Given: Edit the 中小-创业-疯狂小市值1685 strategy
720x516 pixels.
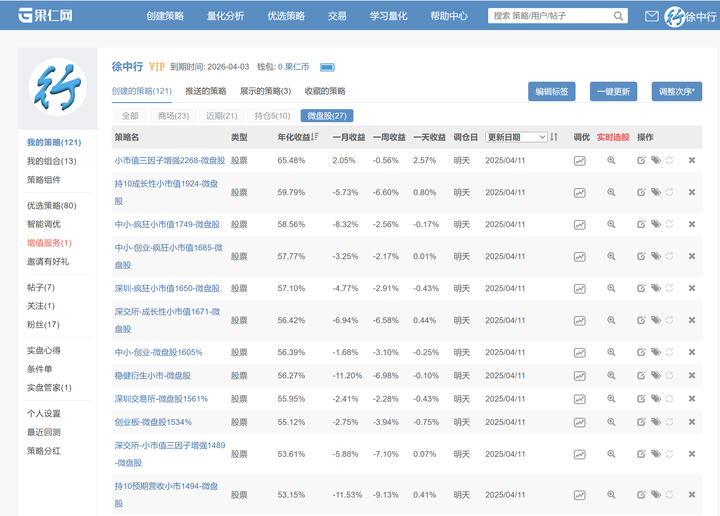Looking at the screenshot, I should 641,256.
